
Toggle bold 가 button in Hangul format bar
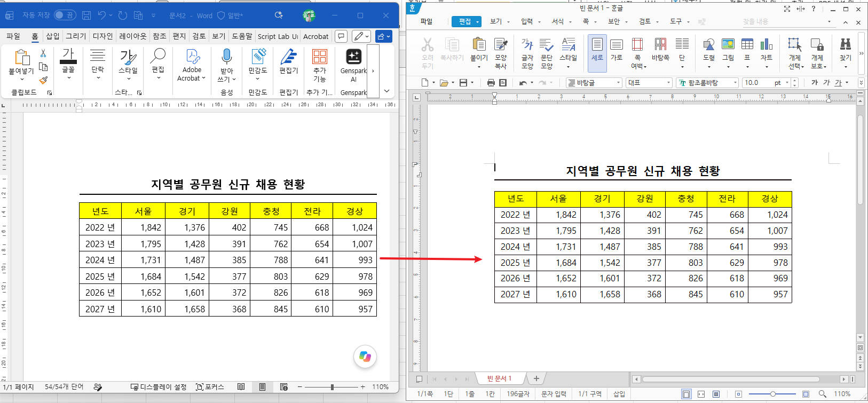(815, 83)
